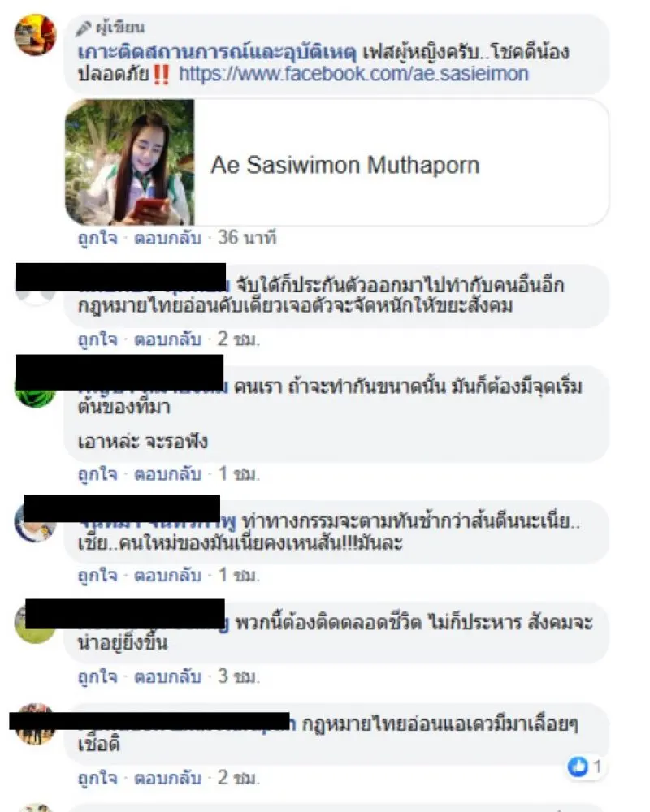
Task: Reply to the comment posted 3 ชม. ago
Action: click(167, 676)
